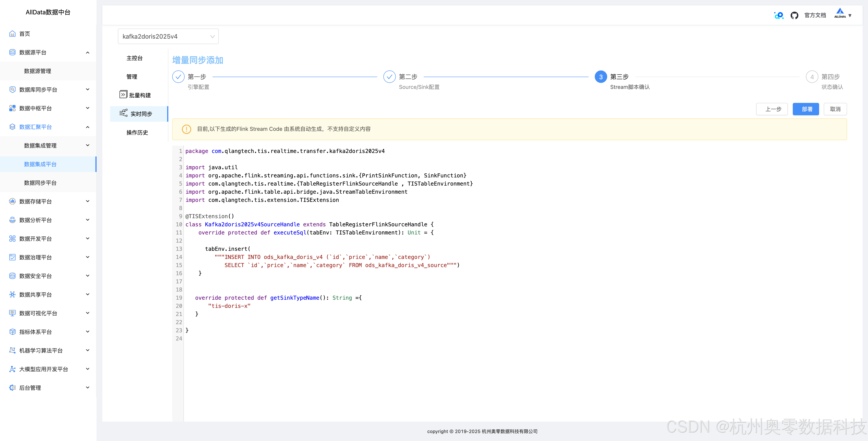The height and width of the screenshot is (441, 868).
Task: Open the user dropdown arrow in header
Action: [x=850, y=16]
